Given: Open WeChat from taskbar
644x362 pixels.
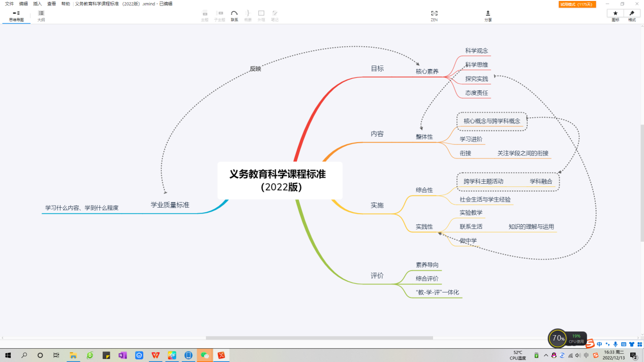Looking at the screenshot, I should coord(205,355).
